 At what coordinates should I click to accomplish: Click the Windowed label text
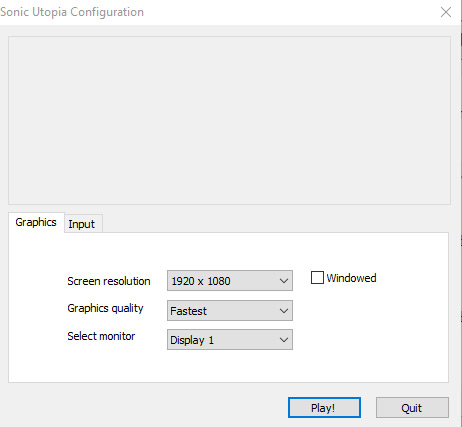[x=351, y=278]
